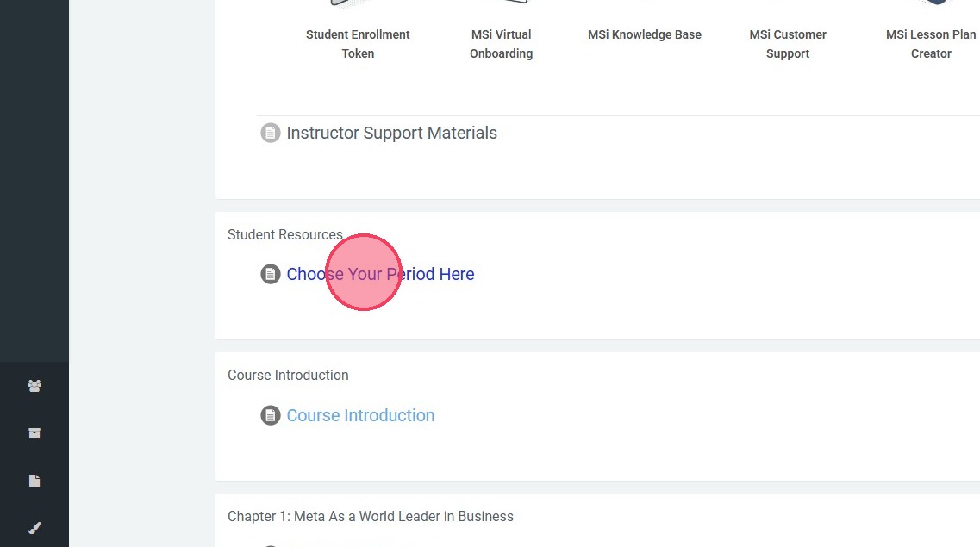Launch the MSi Virtual Onboarding tile
This screenshot has height=547, width=980.
(x=501, y=44)
